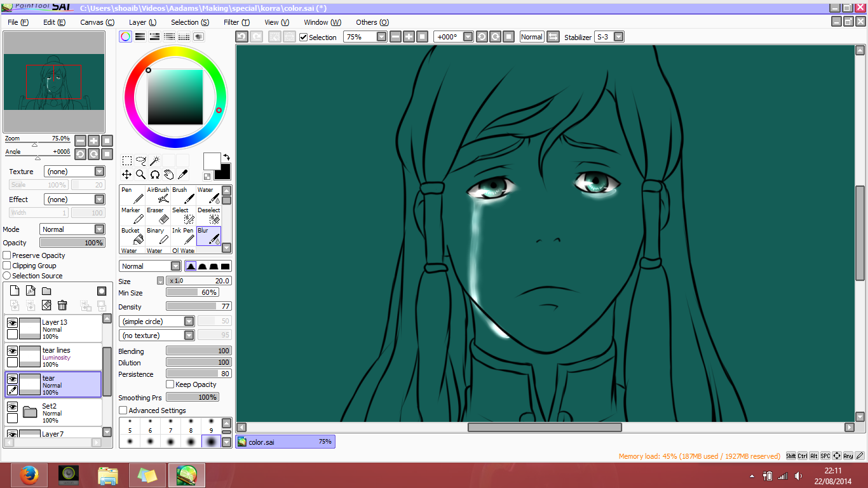Open the Filter menu
This screenshot has width=868, height=488.
pos(236,22)
